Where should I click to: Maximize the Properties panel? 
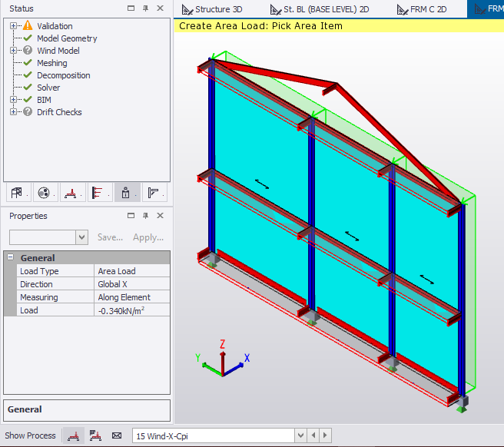coord(131,216)
